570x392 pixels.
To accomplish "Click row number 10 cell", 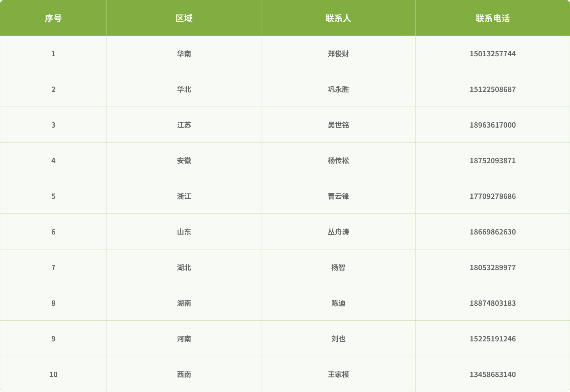I will pos(53,375).
